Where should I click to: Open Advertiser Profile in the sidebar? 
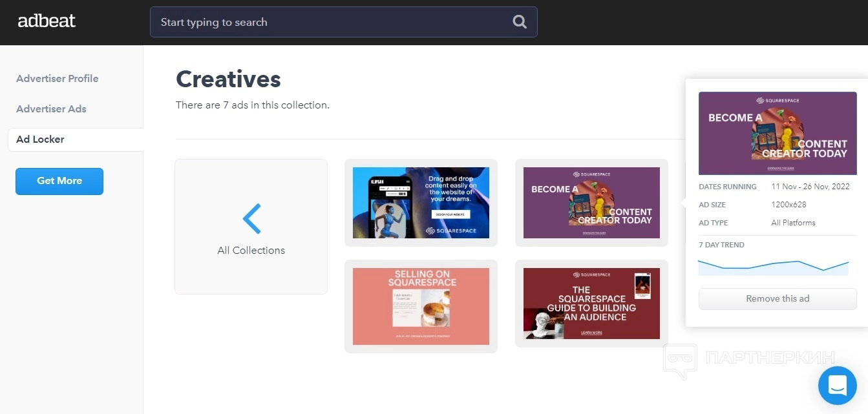(x=58, y=78)
